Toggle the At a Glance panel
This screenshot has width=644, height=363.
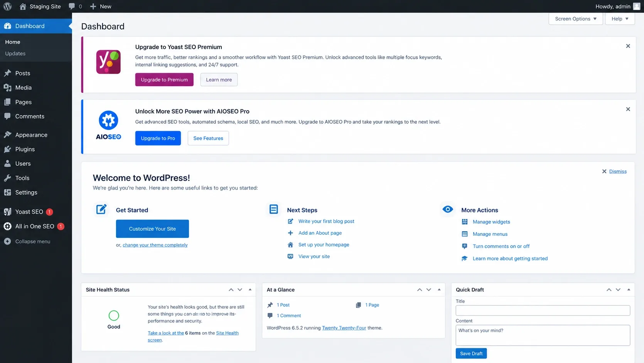point(439,290)
